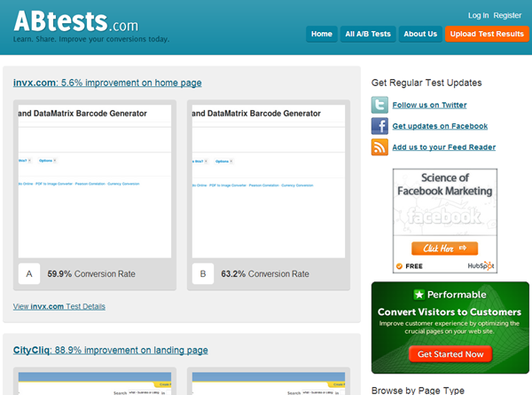
Task: Open the All A/B Tests menu item
Action: pyautogui.click(x=368, y=34)
